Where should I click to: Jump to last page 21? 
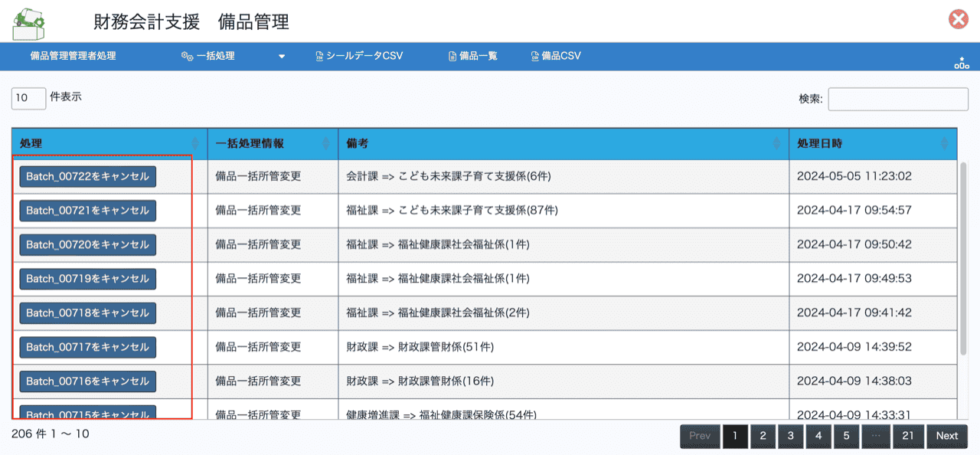[908, 436]
